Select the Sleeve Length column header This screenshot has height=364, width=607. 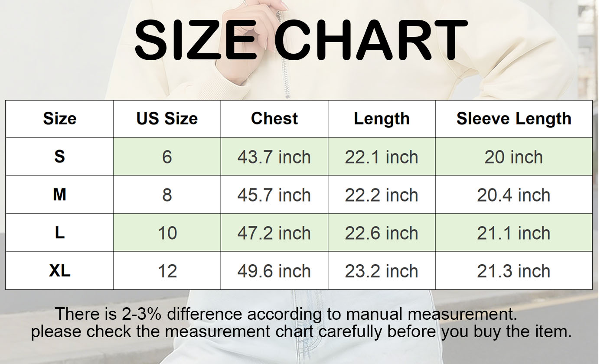514,119
